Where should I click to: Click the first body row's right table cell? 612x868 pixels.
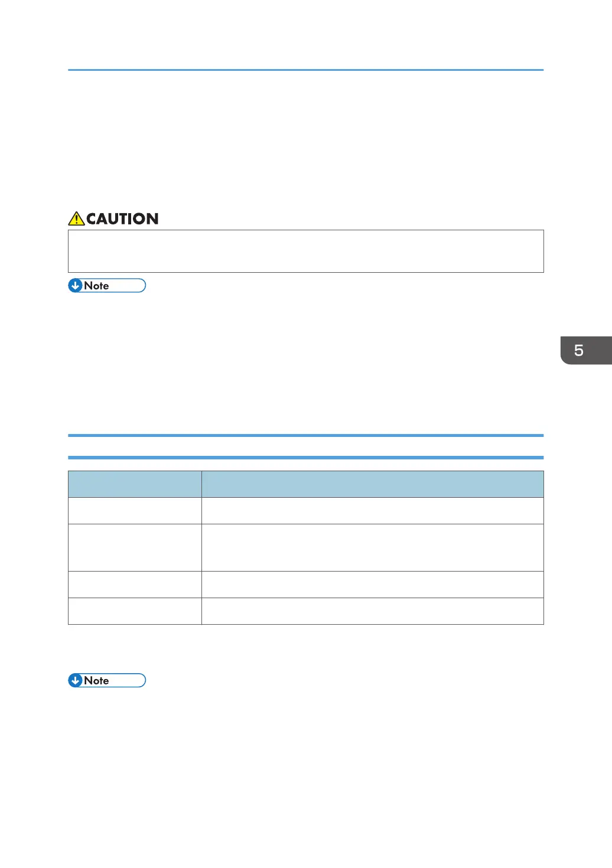tap(373, 511)
